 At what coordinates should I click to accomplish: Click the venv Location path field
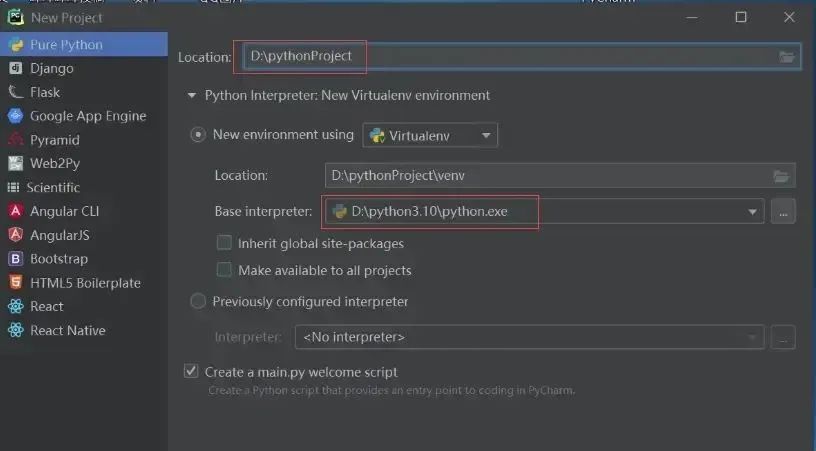[x=560, y=176]
